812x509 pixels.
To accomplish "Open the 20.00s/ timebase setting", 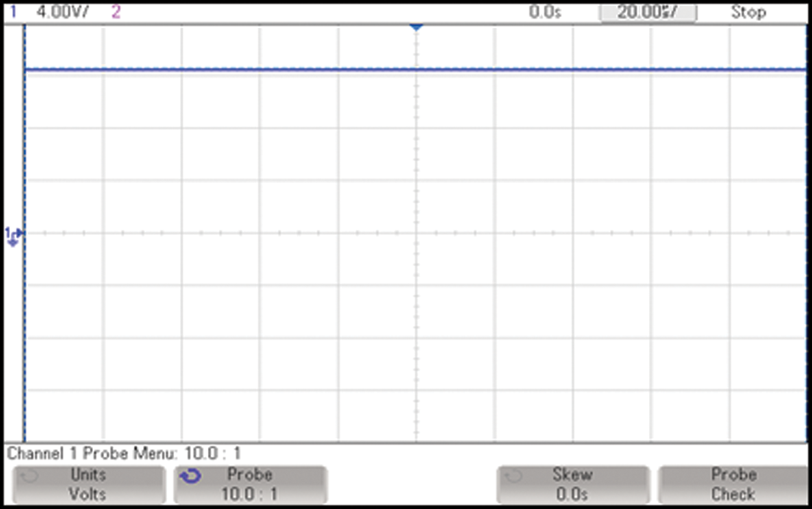I will coord(647,12).
